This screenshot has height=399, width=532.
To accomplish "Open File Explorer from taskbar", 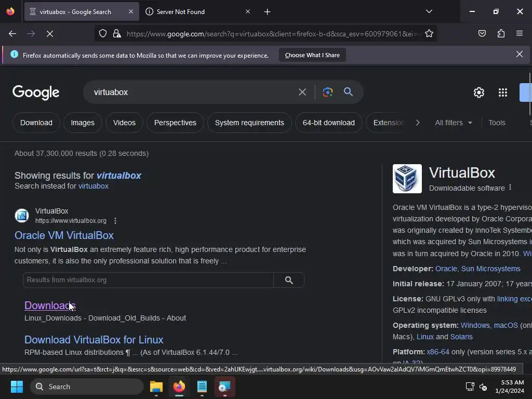I will pos(156,387).
